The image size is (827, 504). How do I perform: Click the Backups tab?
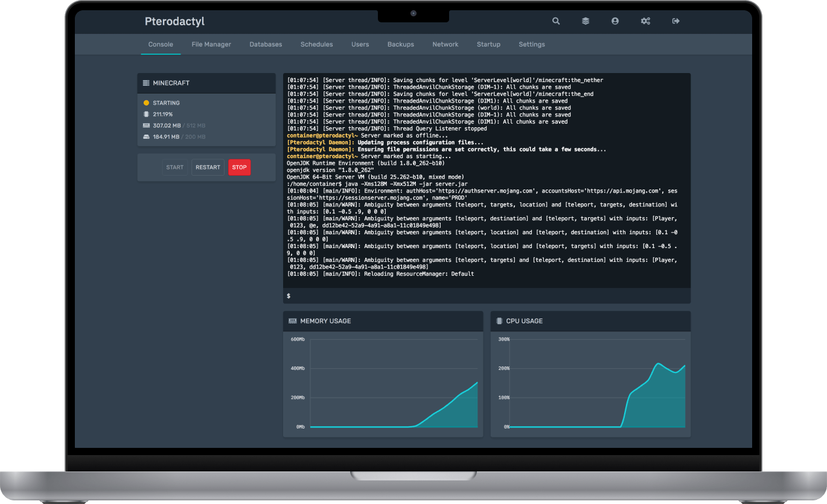[400, 44]
